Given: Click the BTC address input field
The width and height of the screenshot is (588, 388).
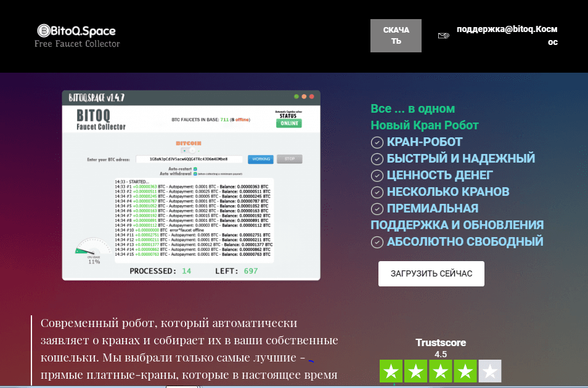Looking at the screenshot, I should click(189, 159).
